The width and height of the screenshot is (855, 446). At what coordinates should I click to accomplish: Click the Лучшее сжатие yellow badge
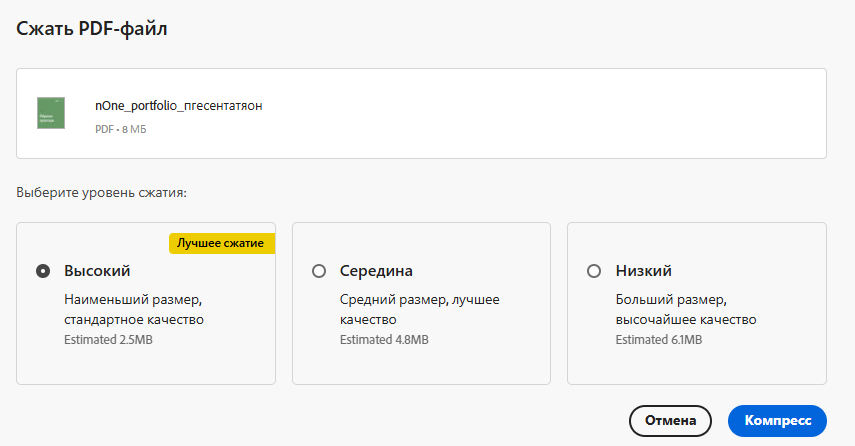221,243
